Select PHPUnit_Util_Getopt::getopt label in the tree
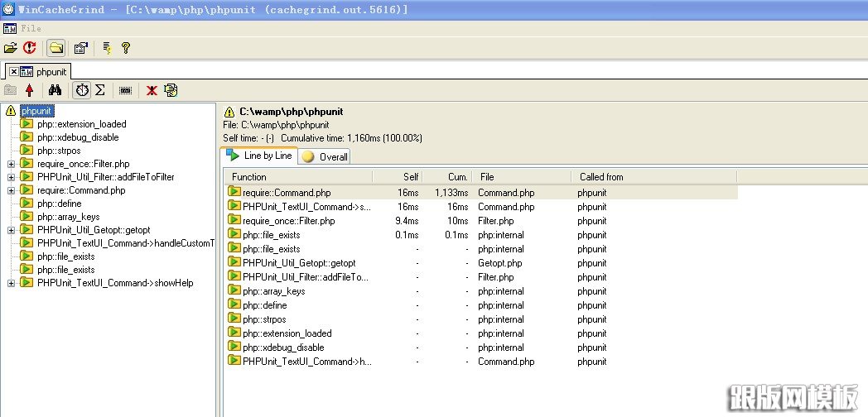The height and width of the screenshot is (417, 868). tap(94, 230)
